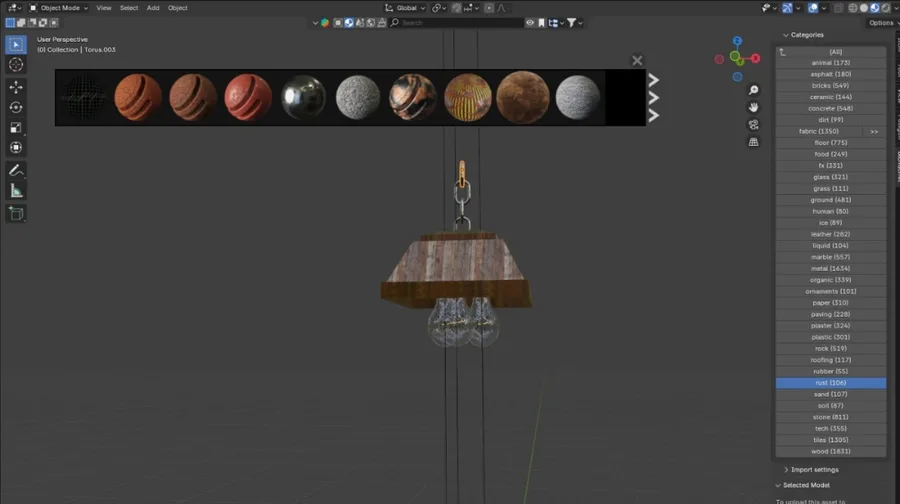Switch perspective/orthographic with the grid icon
The width and height of the screenshot is (900, 504).
tap(754, 142)
